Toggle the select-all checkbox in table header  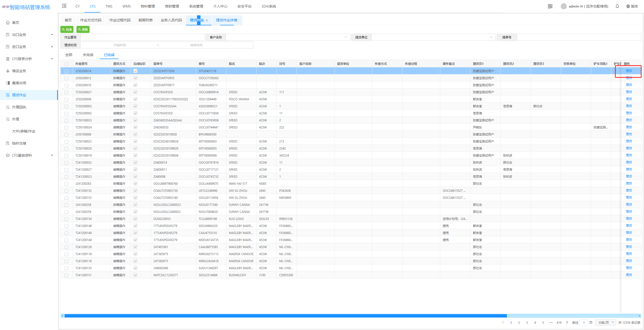coord(67,64)
